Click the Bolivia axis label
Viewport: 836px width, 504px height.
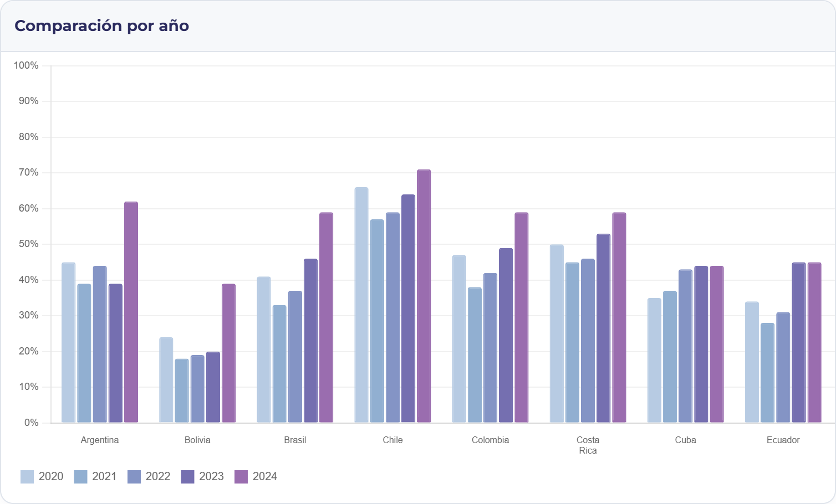click(197, 440)
